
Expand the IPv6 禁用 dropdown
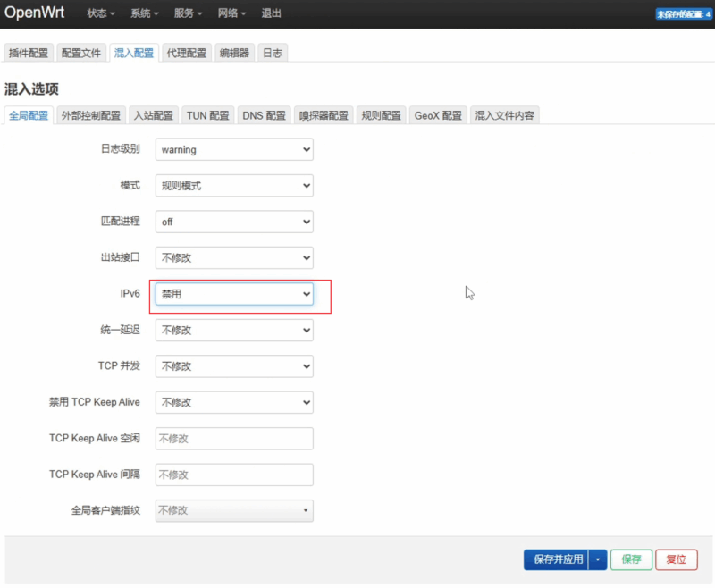[x=234, y=294]
